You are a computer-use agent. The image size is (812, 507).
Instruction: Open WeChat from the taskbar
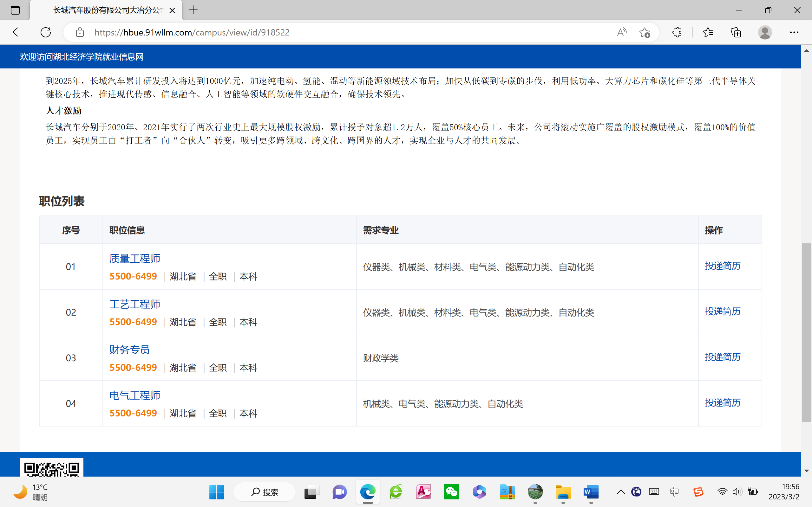451,492
